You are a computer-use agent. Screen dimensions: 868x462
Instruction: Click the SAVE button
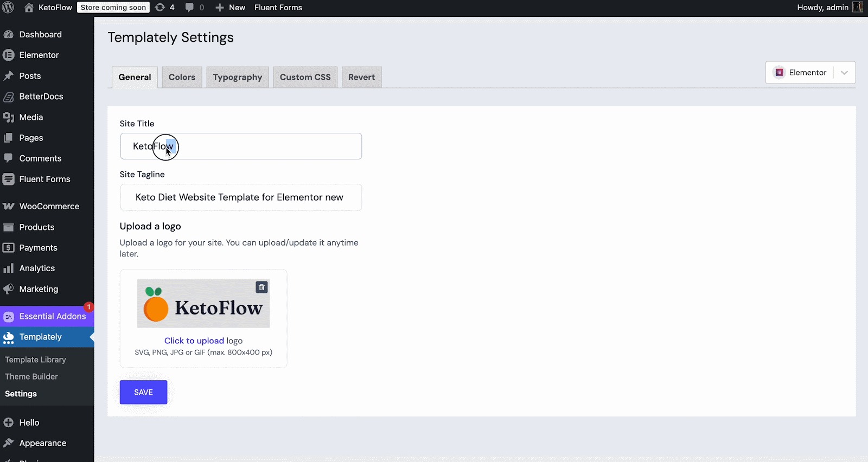[x=143, y=392]
